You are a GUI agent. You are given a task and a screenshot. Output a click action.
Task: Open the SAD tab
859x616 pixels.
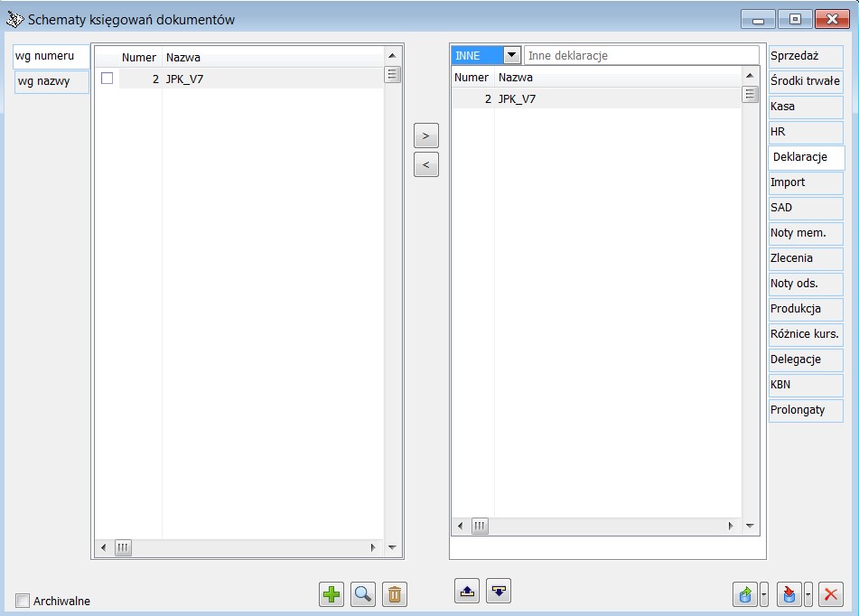[806, 208]
